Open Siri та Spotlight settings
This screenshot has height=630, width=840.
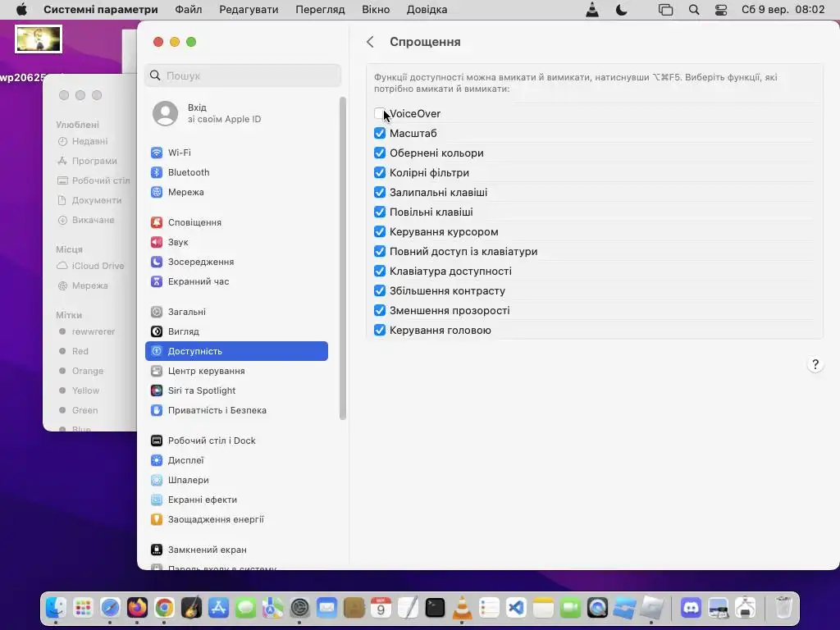[x=236, y=390]
